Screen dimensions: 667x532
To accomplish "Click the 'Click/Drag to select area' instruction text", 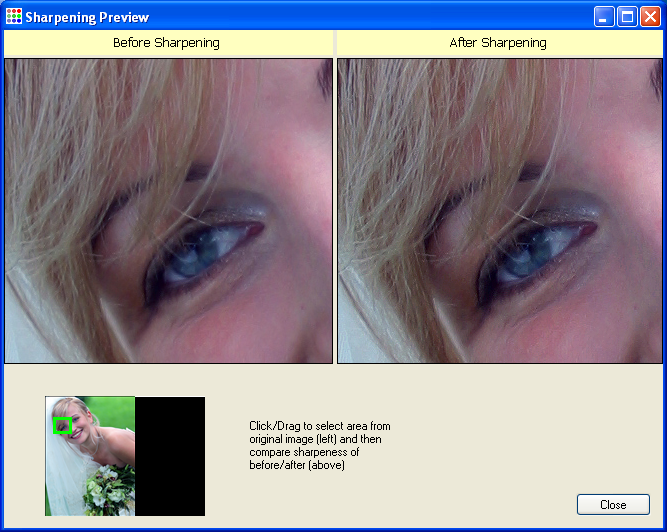I will (320, 445).
